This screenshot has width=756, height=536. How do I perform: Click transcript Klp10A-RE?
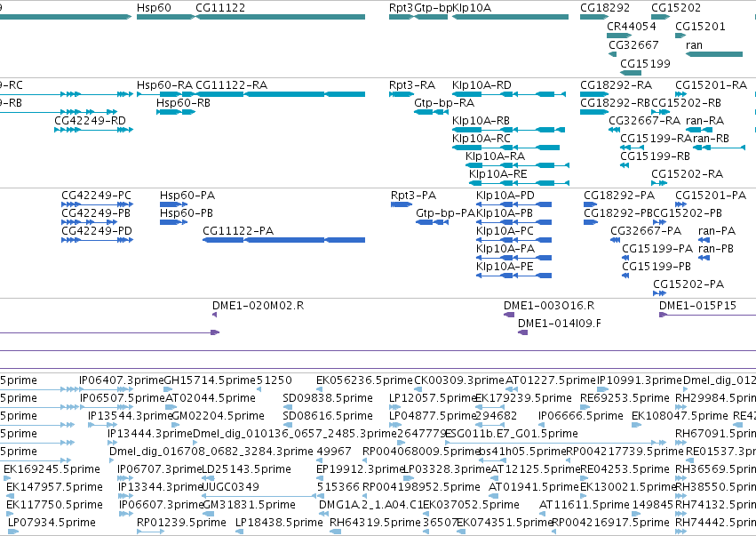tap(498, 173)
